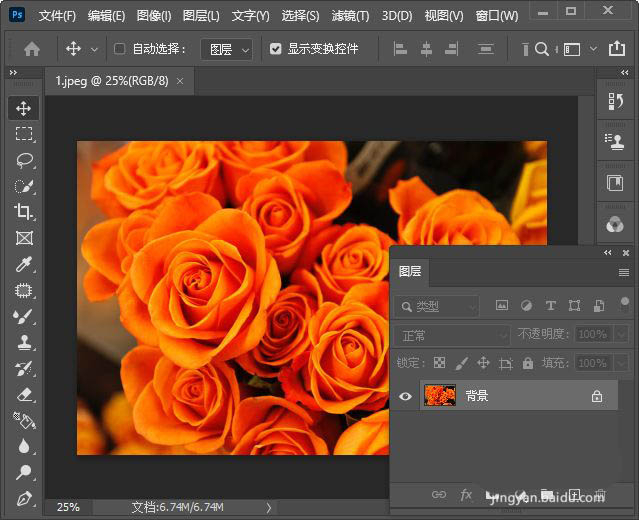639x520 pixels.
Task: Select the Eyedropper tool
Action: tap(24, 264)
